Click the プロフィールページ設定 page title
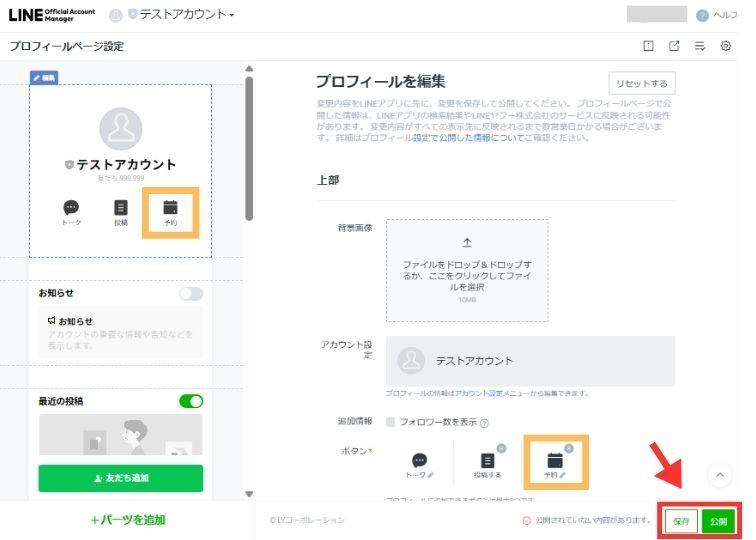756x540 pixels. click(67, 46)
